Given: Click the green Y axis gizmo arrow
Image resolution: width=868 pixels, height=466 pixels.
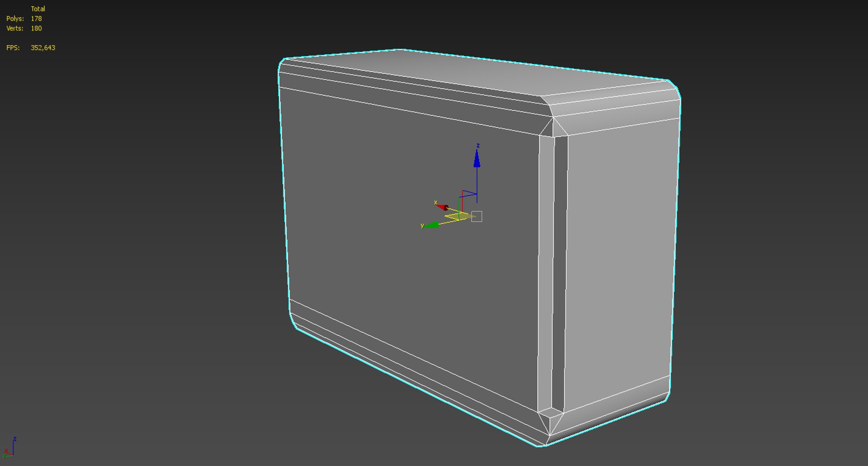Looking at the screenshot, I should tap(432, 225).
